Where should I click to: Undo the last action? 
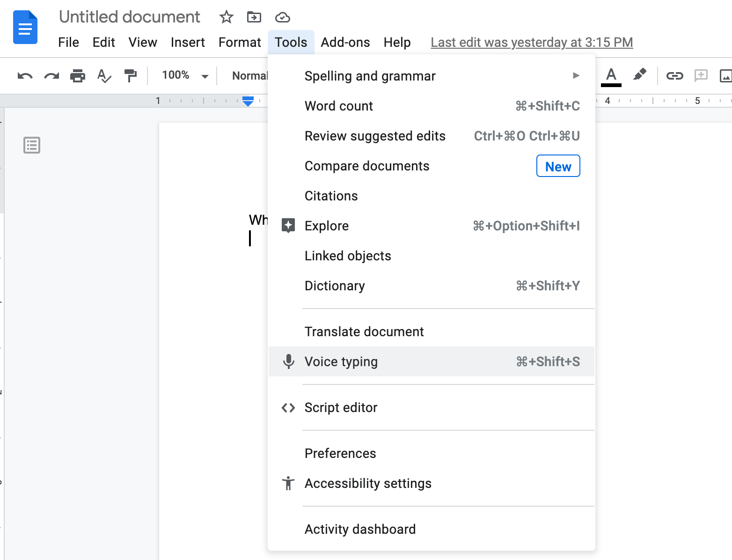(25, 76)
